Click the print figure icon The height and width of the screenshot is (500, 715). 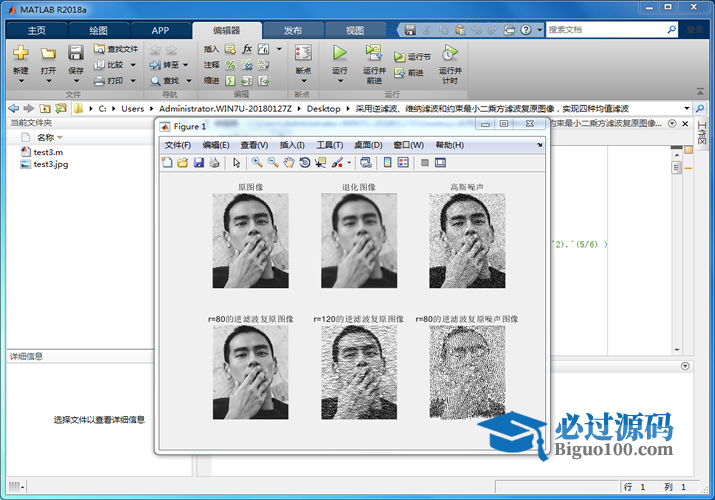214,163
